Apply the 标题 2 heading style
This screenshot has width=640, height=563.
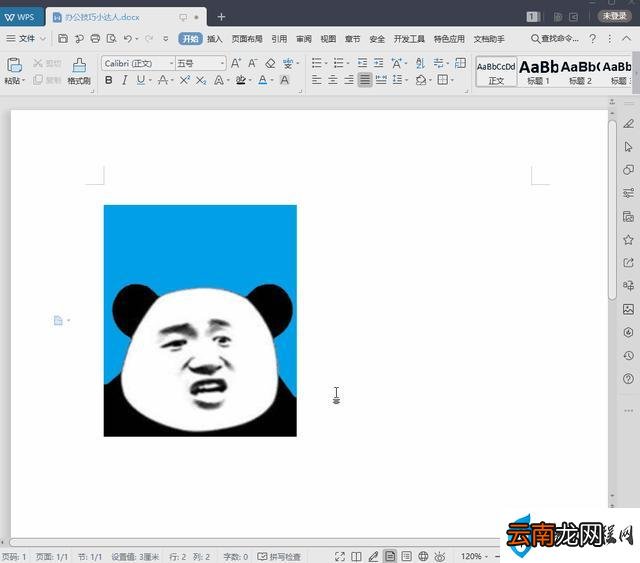tap(580, 72)
